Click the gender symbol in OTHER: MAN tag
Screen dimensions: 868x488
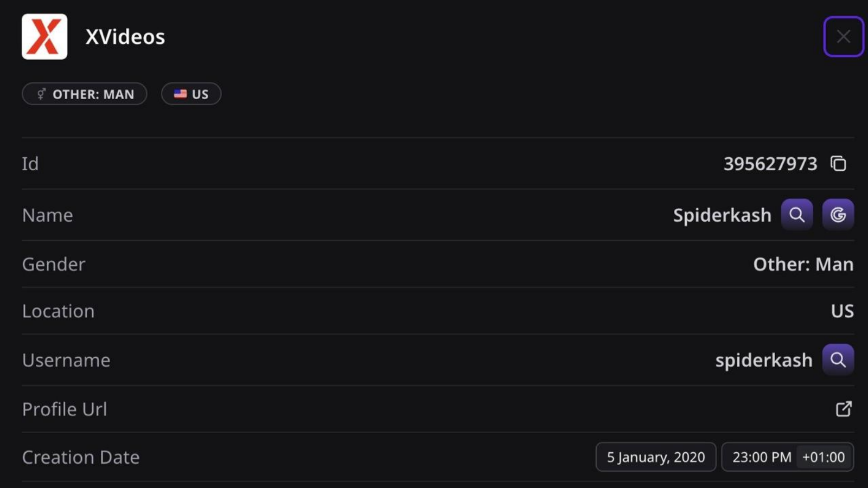tap(41, 94)
